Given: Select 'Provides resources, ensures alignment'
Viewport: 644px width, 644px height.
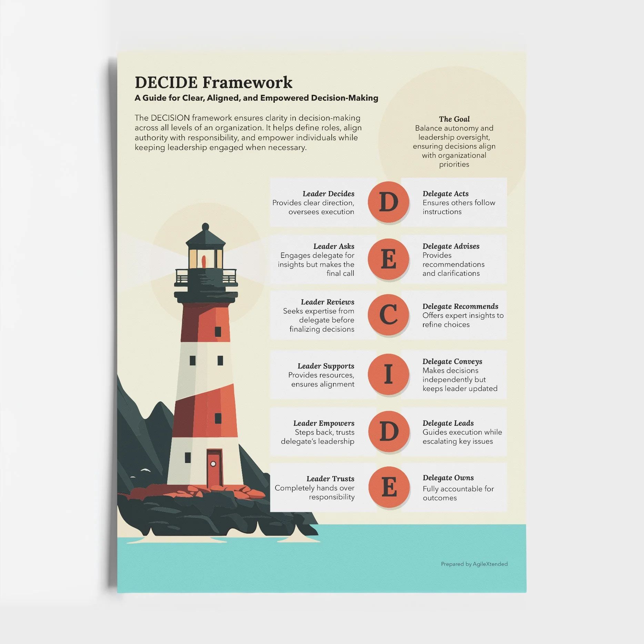Looking at the screenshot, I should tap(321, 380).
